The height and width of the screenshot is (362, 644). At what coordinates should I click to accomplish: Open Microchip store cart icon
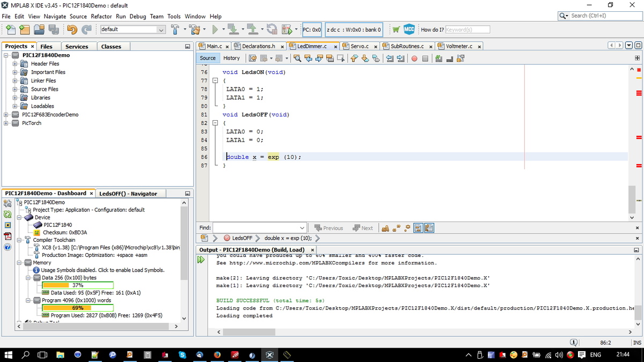396,29
